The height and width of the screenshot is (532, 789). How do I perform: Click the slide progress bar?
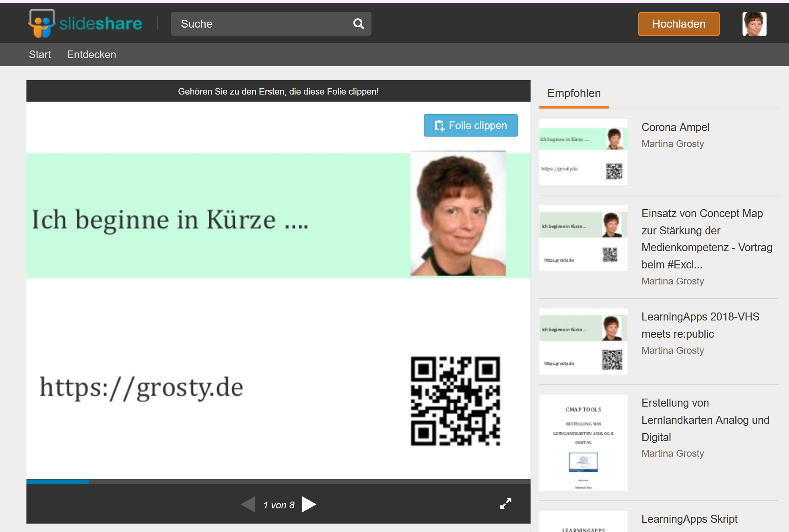pyautogui.click(x=278, y=482)
